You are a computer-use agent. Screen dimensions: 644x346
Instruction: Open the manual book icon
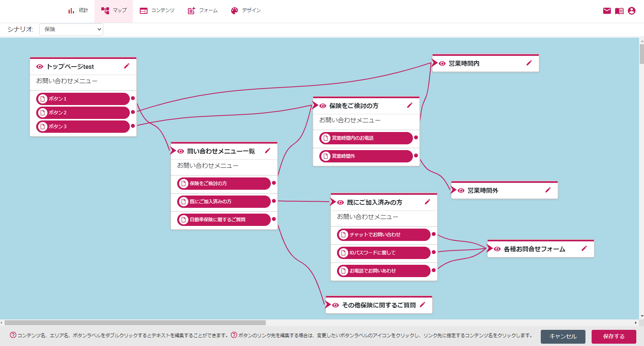click(x=619, y=11)
